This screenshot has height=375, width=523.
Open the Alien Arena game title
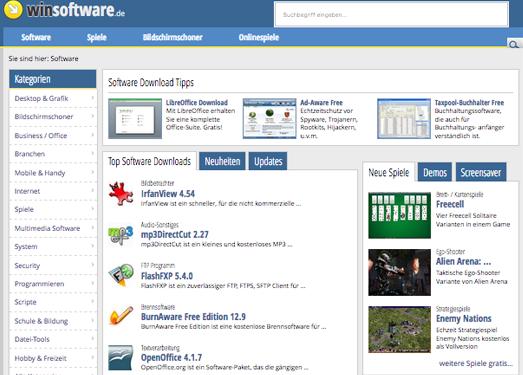(463, 261)
